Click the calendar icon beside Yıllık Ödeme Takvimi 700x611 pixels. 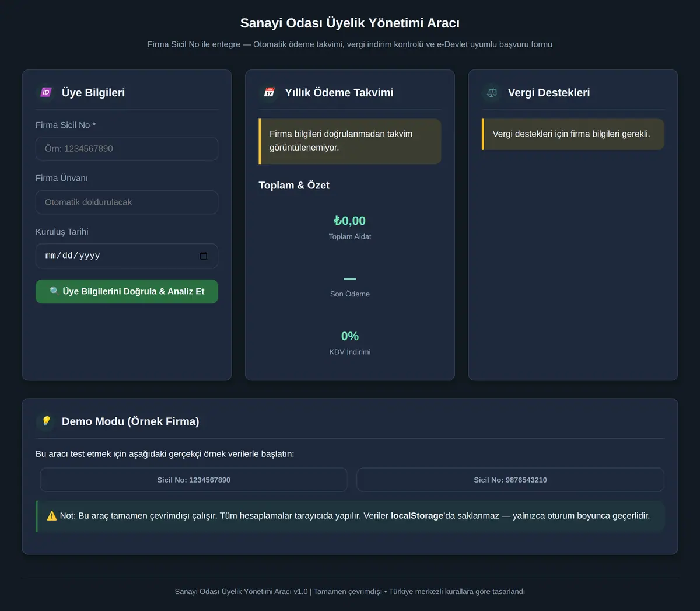click(x=269, y=92)
